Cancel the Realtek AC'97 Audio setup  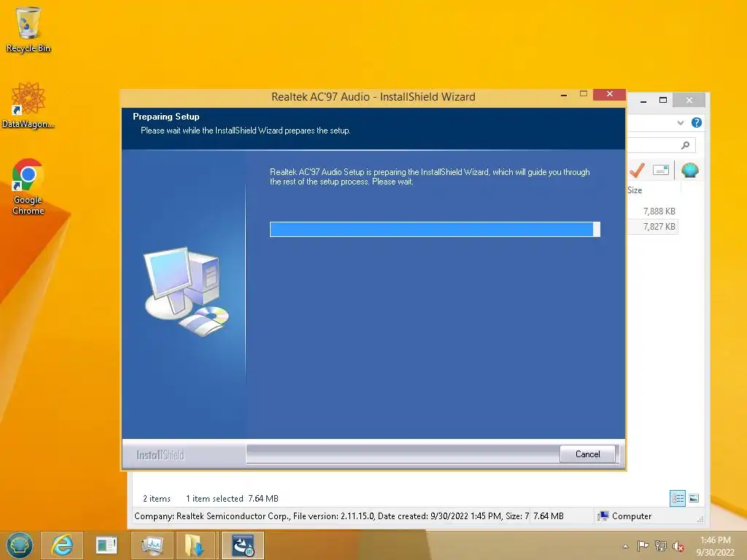(x=587, y=454)
